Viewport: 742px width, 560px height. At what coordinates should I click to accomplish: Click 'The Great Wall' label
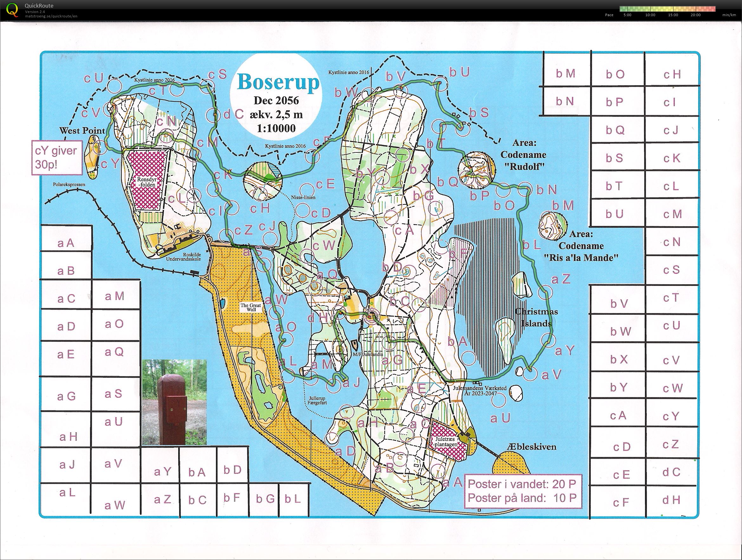coord(251,307)
